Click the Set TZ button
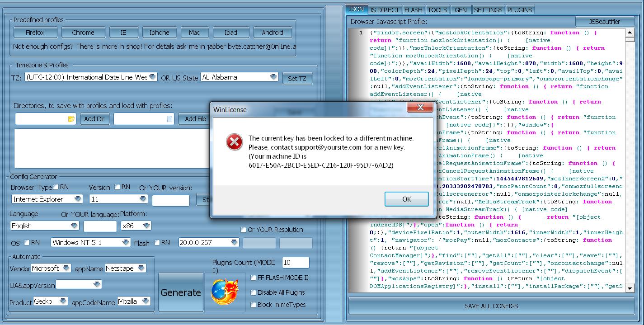Screen dimensions: 644x325 point(297,78)
